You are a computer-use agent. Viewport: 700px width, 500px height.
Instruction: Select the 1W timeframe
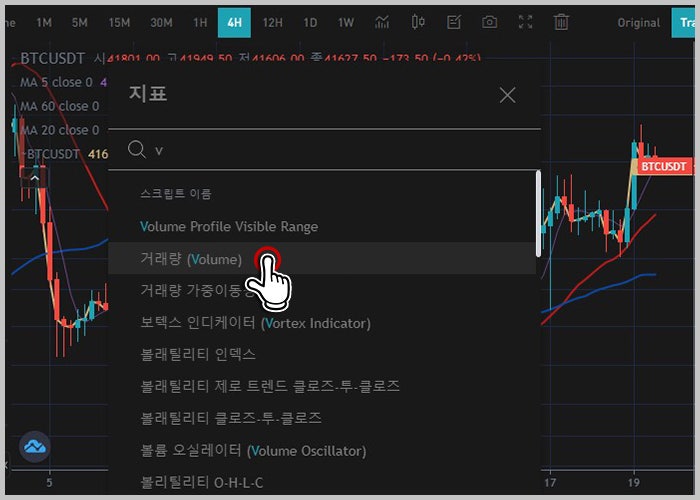tap(346, 22)
